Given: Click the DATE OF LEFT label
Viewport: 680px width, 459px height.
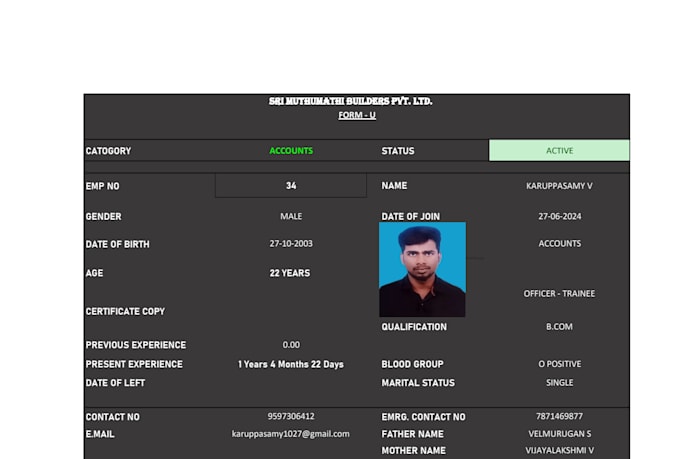Looking at the screenshot, I should point(115,383).
